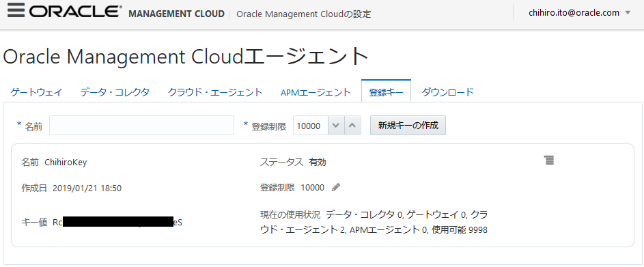Expand chihiro.ito@oracle.com user dropdown
Image resolution: width=644 pixels, height=267 pixels.
pos(627,13)
